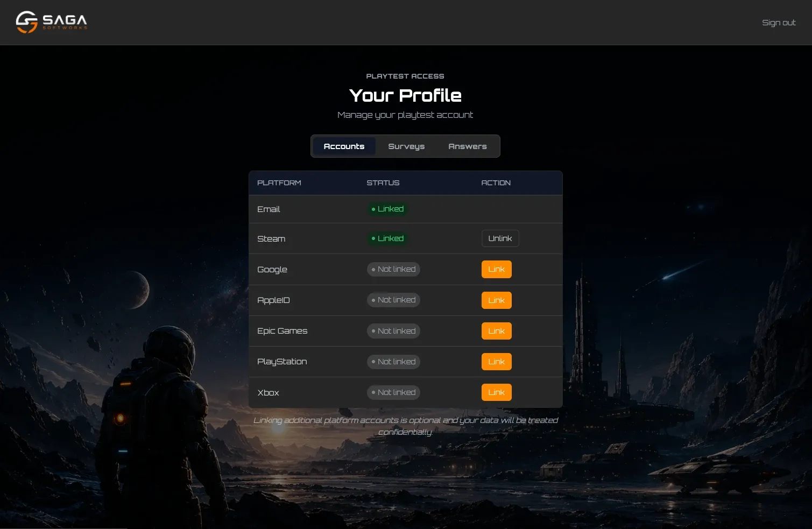Click the Your Profile heading

click(405, 95)
